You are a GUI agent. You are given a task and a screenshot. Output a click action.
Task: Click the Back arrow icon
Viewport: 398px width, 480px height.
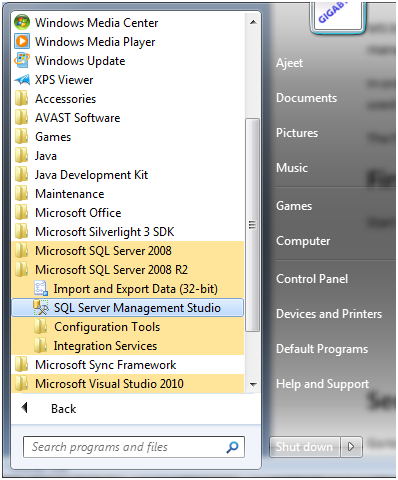[24, 408]
